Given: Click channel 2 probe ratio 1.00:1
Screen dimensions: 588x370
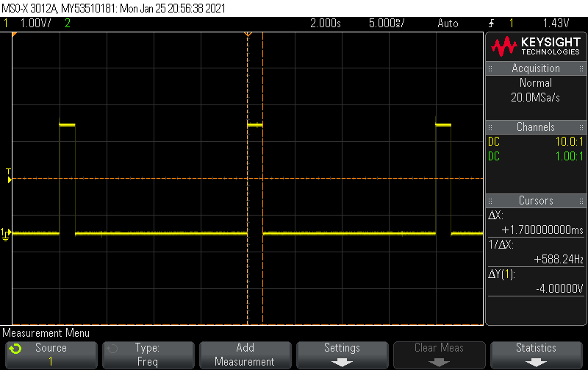Looking at the screenshot, I should (x=569, y=156).
